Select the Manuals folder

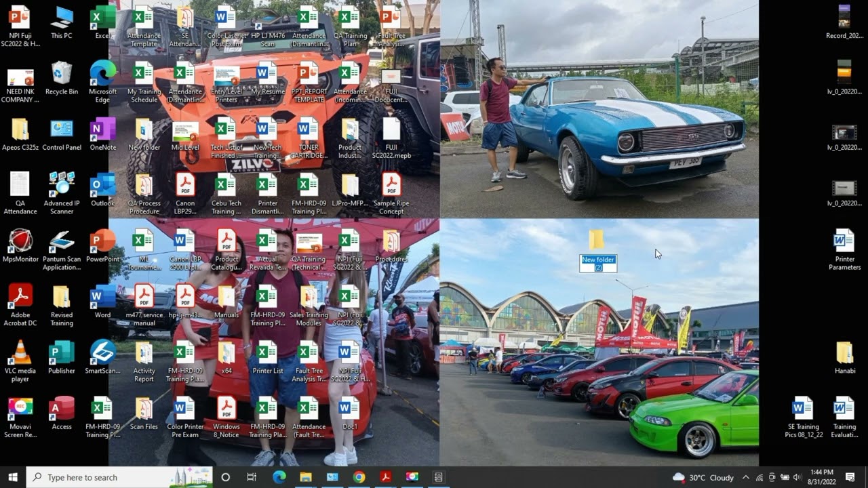pos(226,302)
